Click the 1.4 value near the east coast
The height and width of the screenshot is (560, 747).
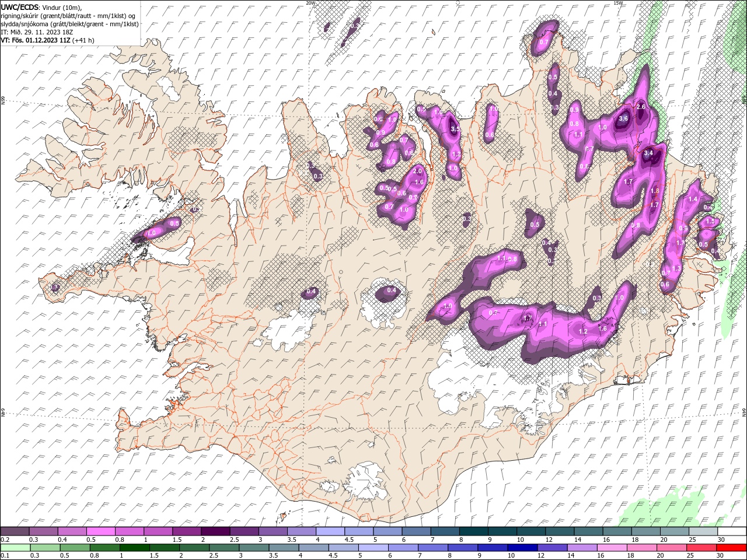click(693, 199)
